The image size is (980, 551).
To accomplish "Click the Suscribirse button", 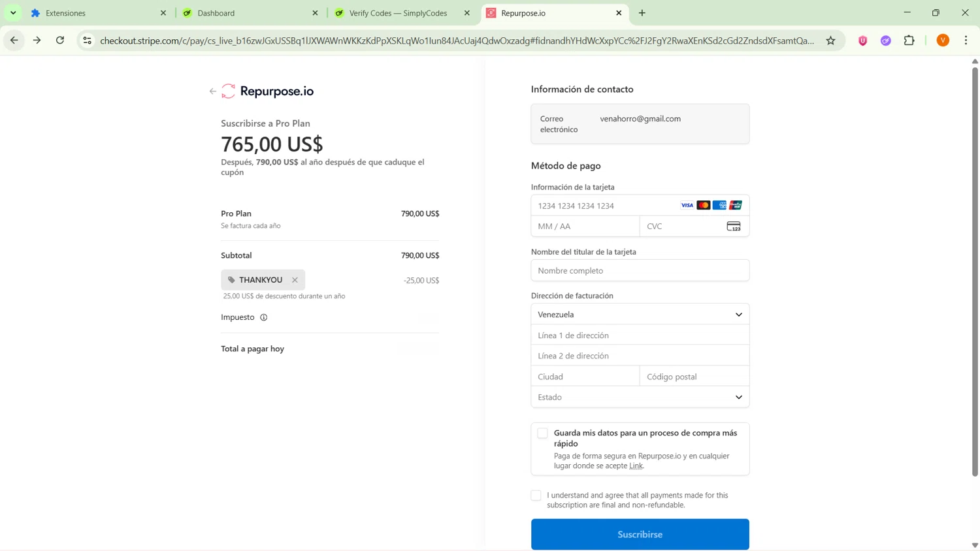I will (x=640, y=535).
